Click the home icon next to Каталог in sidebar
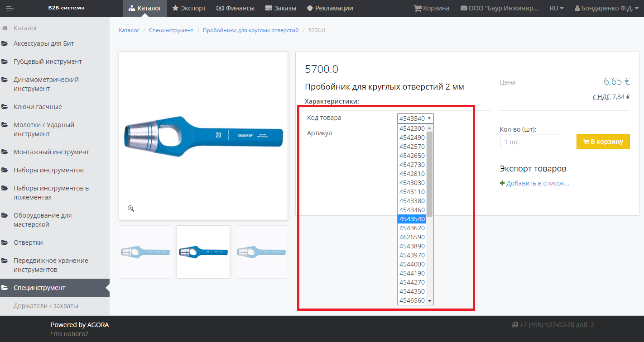Viewport: 644px width, 342px height. point(5,28)
